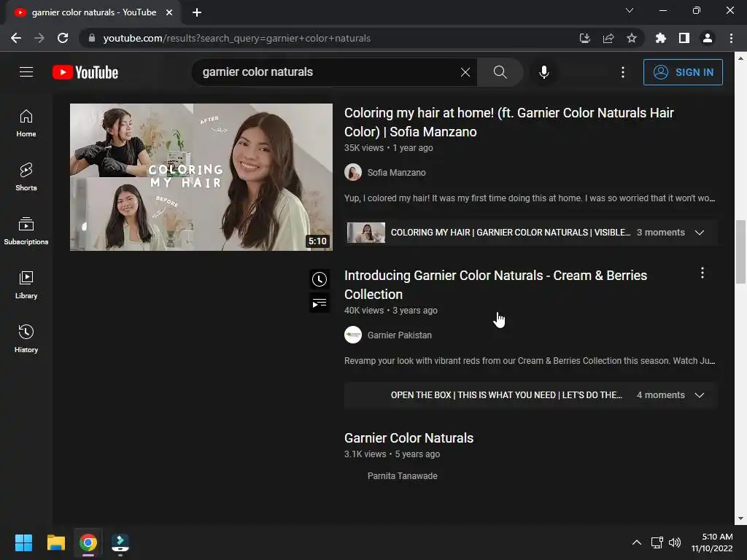Close the YouTube browser tab
Screen dimensions: 747x560
point(169,12)
